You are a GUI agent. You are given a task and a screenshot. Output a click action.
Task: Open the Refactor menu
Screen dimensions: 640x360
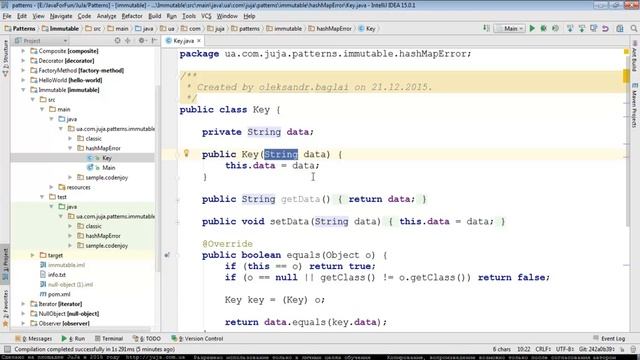(132, 16)
